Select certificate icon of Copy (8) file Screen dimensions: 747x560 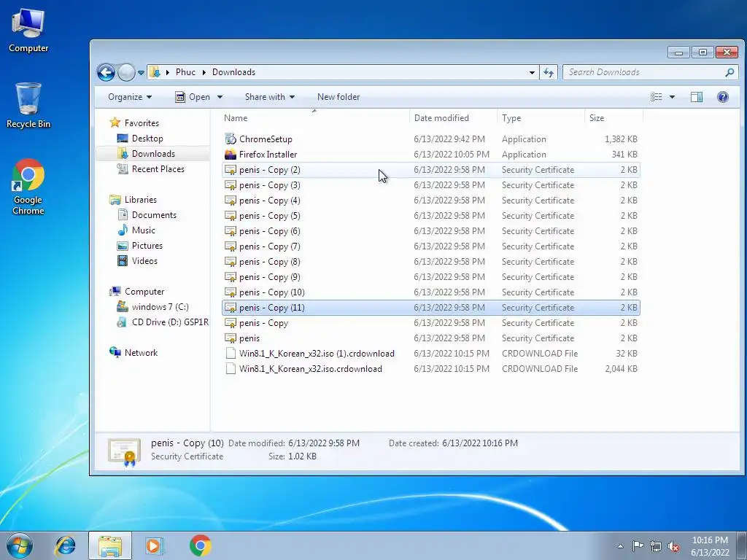(x=231, y=262)
